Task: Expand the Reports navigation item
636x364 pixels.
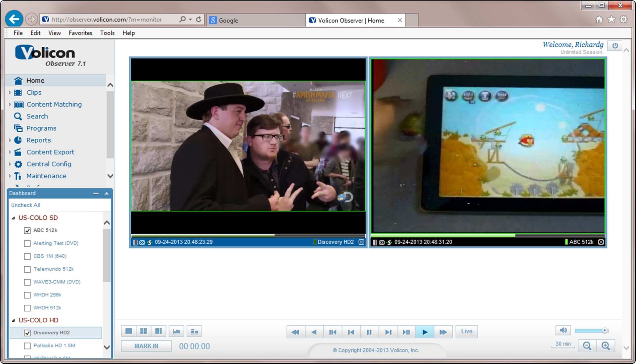Action: (10, 140)
